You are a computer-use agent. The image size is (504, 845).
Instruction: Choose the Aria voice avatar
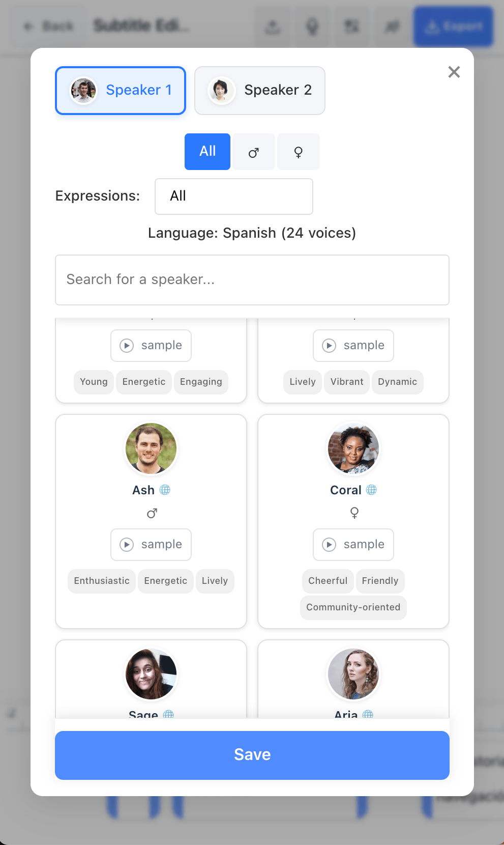coord(353,674)
